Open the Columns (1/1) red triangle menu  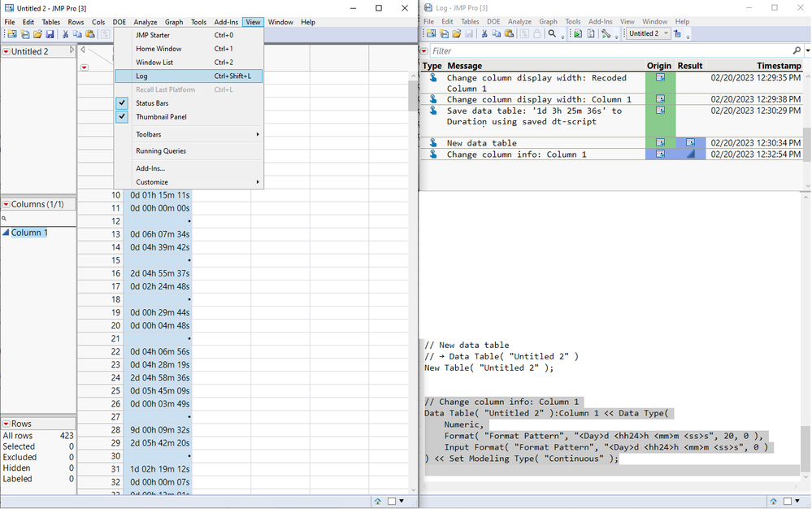[x=7, y=204]
